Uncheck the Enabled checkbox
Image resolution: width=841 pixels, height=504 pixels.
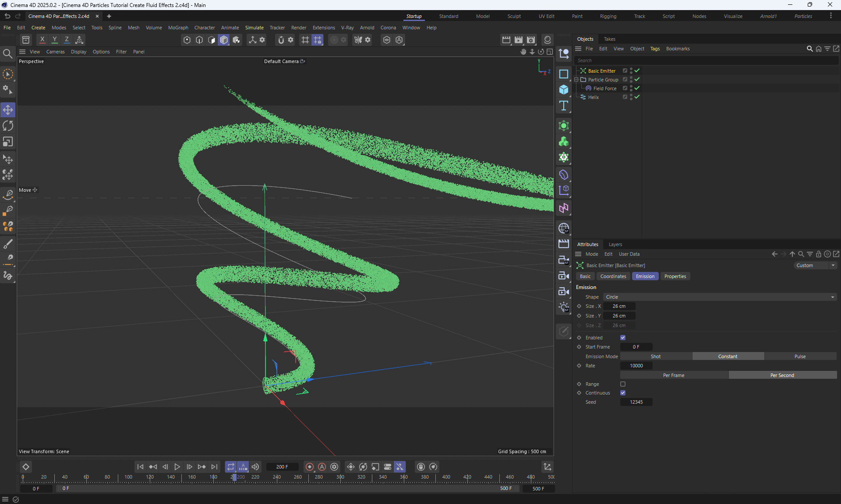tap(623, 338)
